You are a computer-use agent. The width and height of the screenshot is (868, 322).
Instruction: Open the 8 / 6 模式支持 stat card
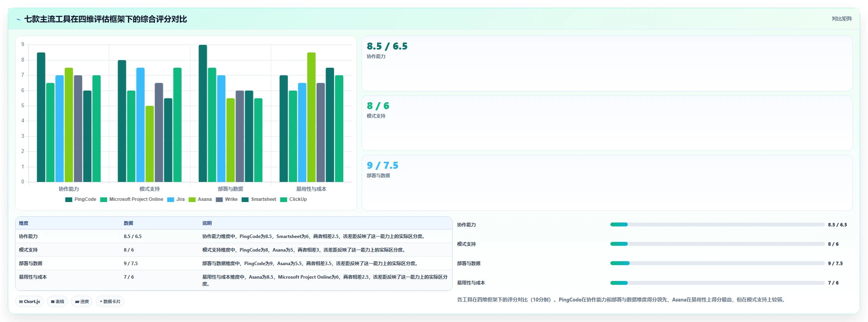click(607, 123)
